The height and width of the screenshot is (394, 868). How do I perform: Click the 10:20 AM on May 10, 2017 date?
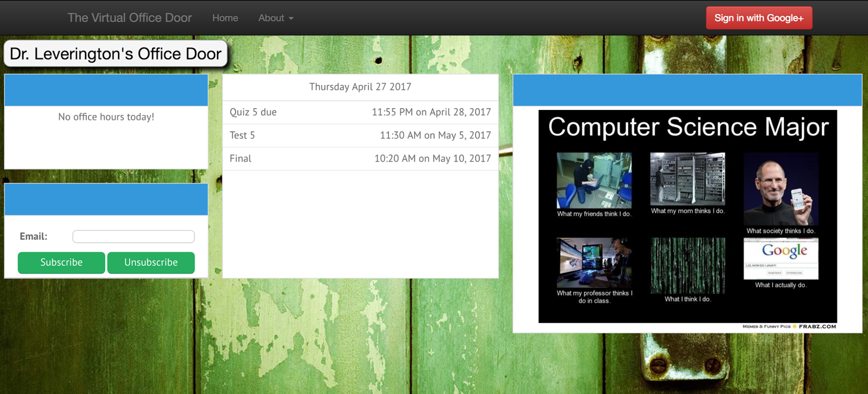point(433,159)
